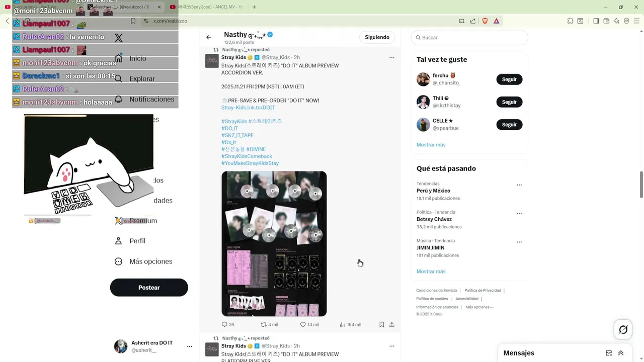
Task: Open more options on first Stray Kids post
Action: click(x=392, y=57)
